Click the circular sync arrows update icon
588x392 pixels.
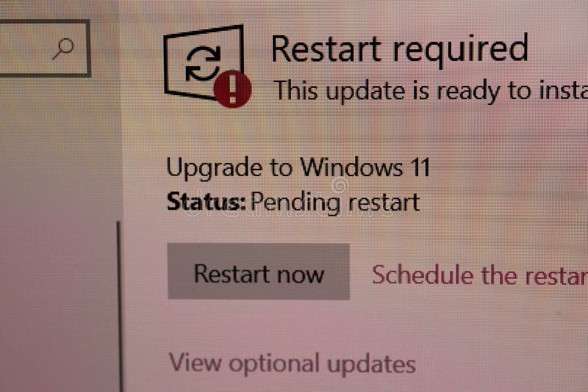(203, 64)
